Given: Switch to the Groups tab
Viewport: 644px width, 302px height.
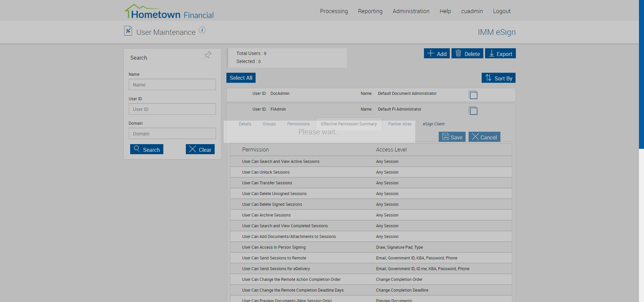Looking at the screenshot, I should coord(269,124).
